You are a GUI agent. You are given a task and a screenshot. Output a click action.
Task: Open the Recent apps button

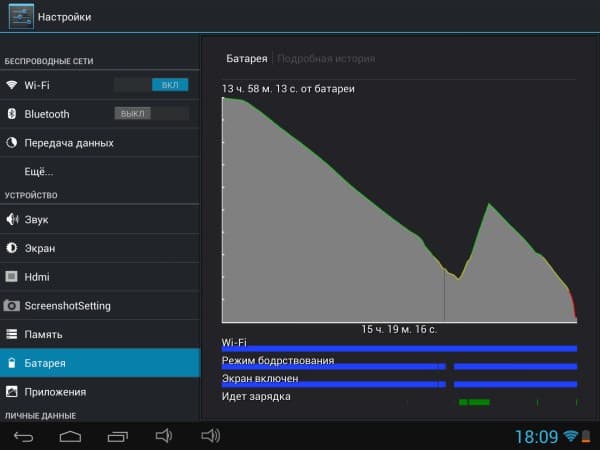point(117,436)
